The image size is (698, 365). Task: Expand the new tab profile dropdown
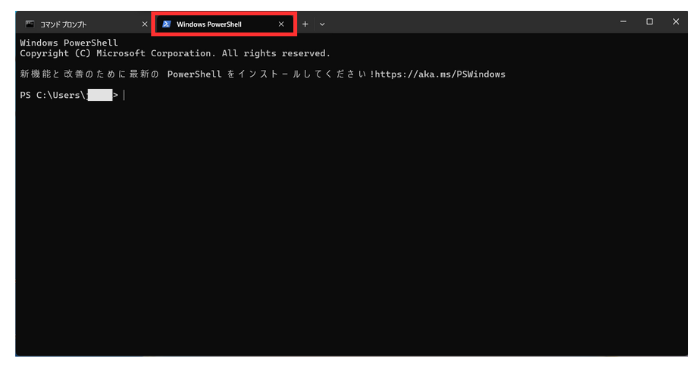pos(322,24)
